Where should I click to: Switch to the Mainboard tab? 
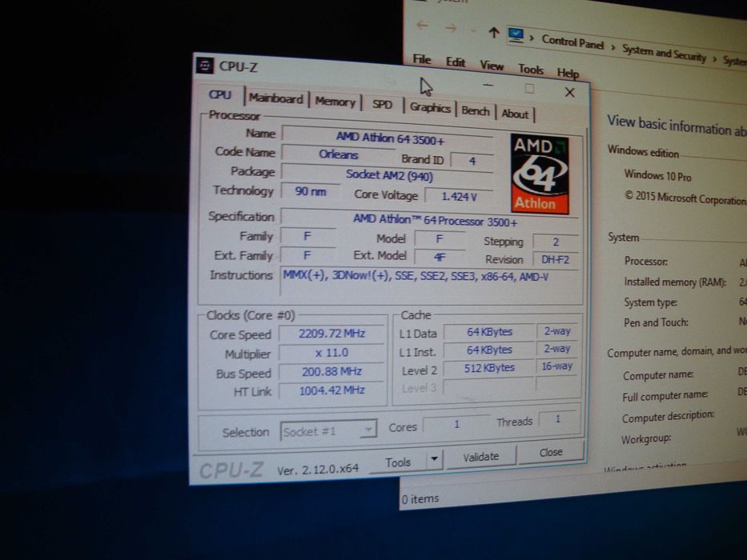pyautogui.click(x=276, y=98)
